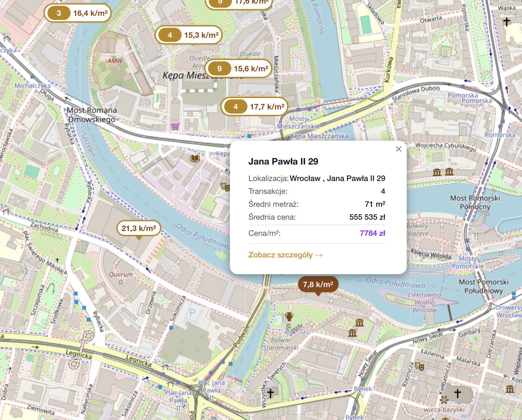Select left museum icon below Wojciecha Cybulskiego
The image size is (522, 420).
[x=437, y=172]
